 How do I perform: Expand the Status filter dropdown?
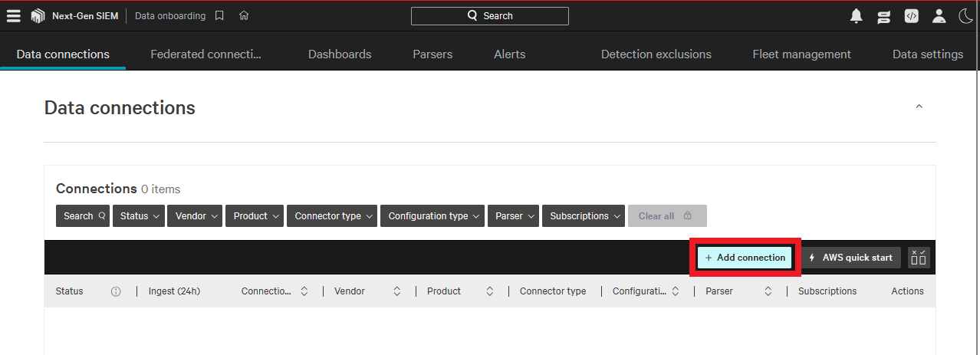click(138, 216)
